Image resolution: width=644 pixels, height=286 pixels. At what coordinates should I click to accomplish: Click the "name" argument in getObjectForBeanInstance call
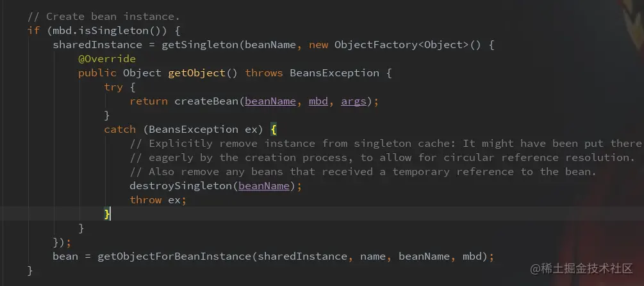(x=373, y=257)
